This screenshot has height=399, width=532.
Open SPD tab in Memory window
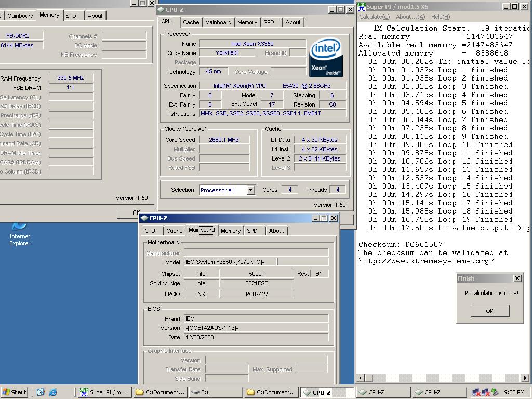pos(71,16)
